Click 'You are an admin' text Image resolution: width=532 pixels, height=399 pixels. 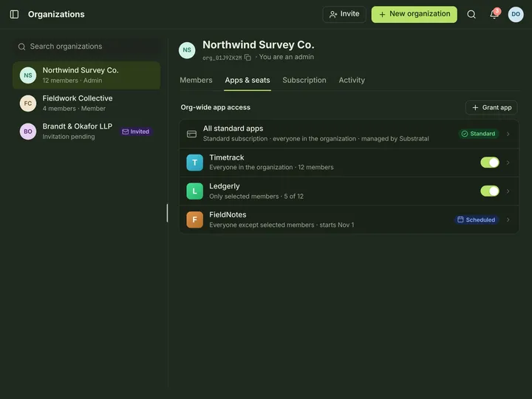287,57
